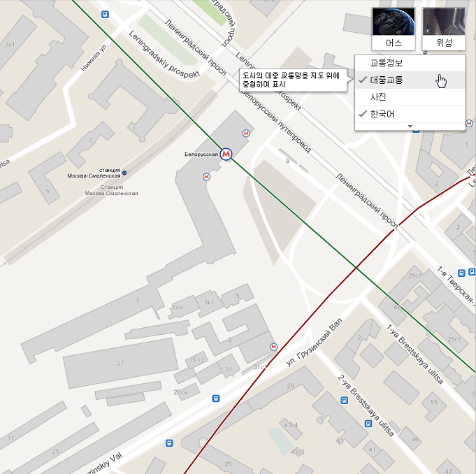Image resolution: width=476 pixels, height=474 pixels.
Task: Click the metro entrance icon south of Белорусская
Action: click(206, 176)
